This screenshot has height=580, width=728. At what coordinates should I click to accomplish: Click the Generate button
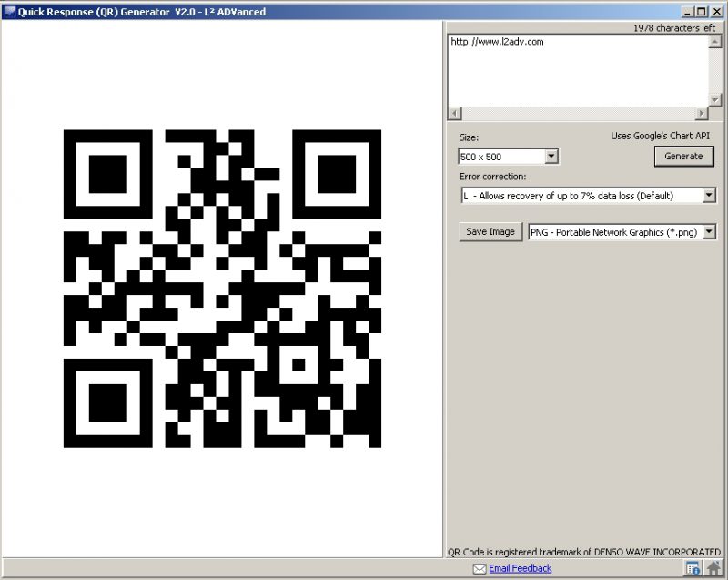pos(683,156)
